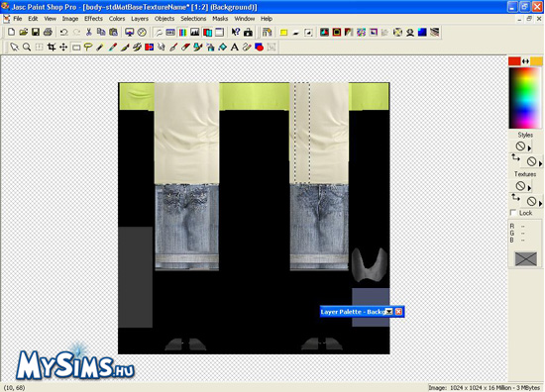
Task: Select the Picture Tube tool
Action: click(198, 47)
